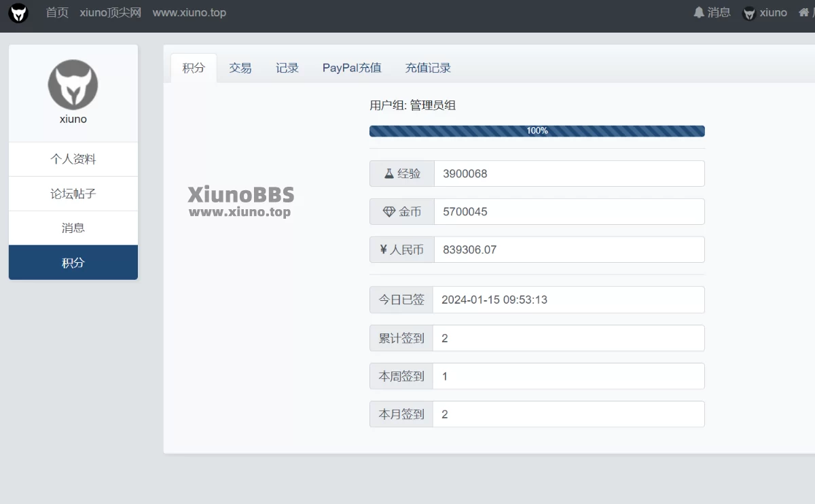
Task: Select 个人资料 in the sidebar
Action: pyautogui.click(x=73, y=159)
